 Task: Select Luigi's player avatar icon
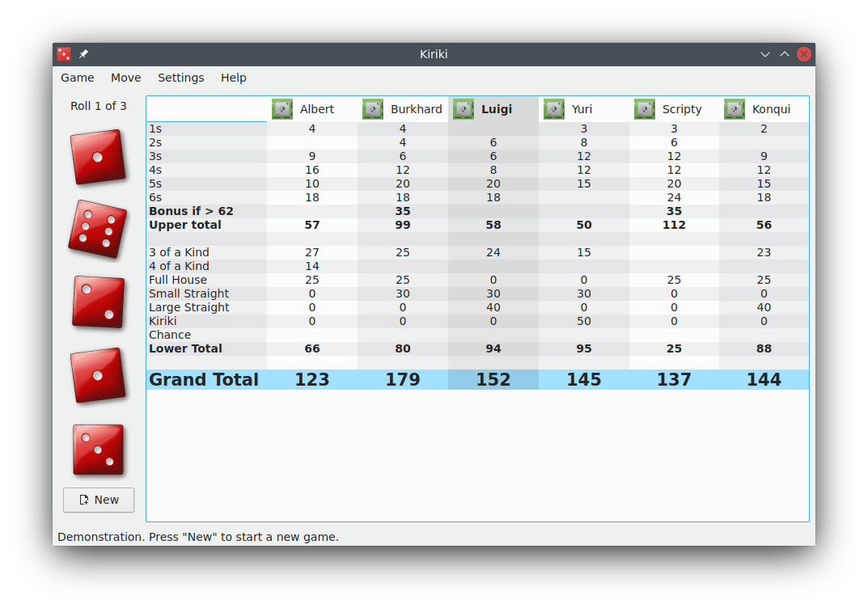[463, 109]
